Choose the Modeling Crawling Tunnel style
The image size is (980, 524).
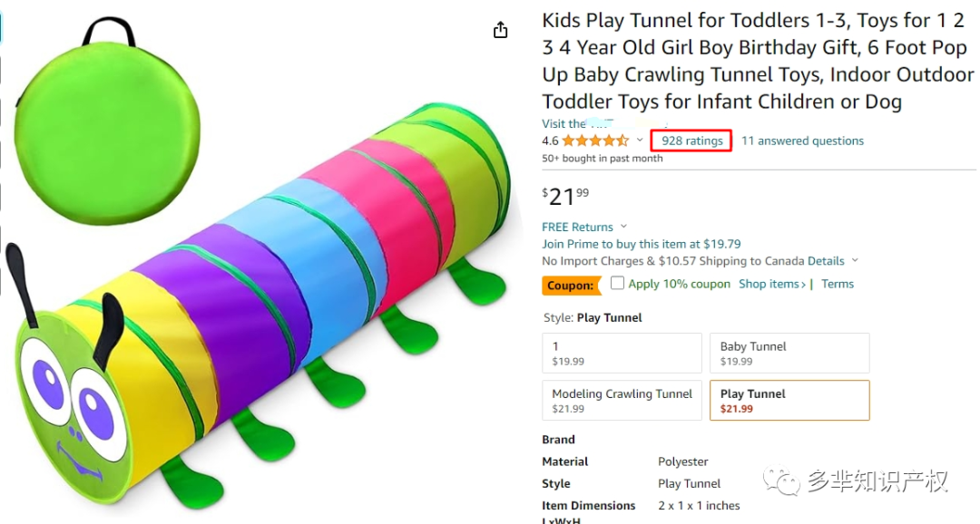[x=622, y=400]
